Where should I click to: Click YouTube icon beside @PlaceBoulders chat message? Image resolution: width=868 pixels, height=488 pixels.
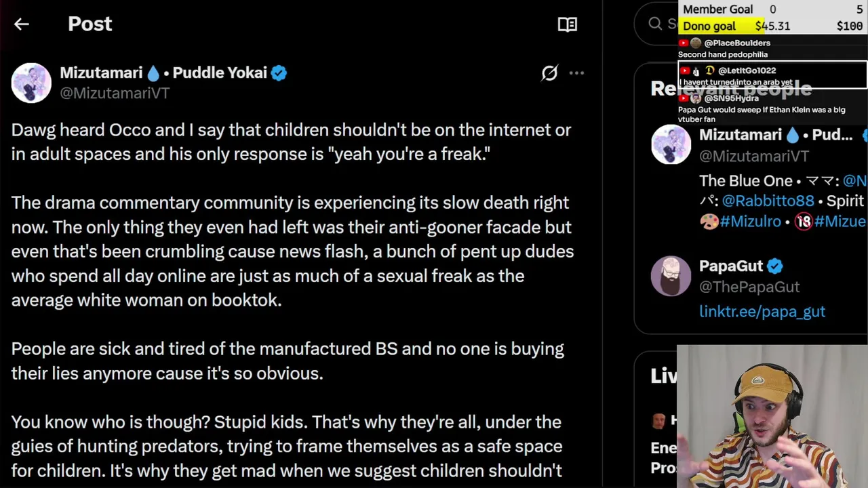(x=684, y=43)
